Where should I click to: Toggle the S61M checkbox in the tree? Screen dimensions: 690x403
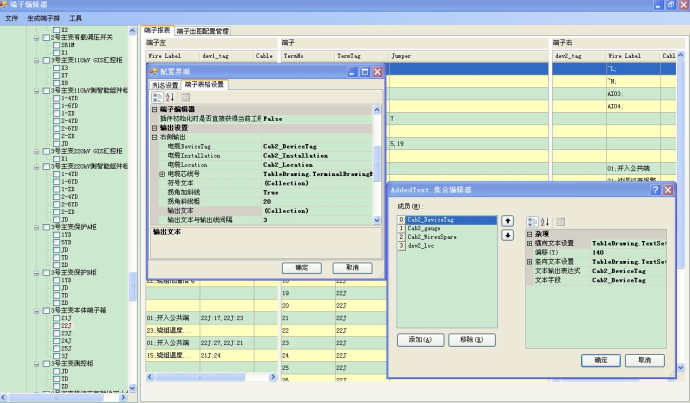56,45
